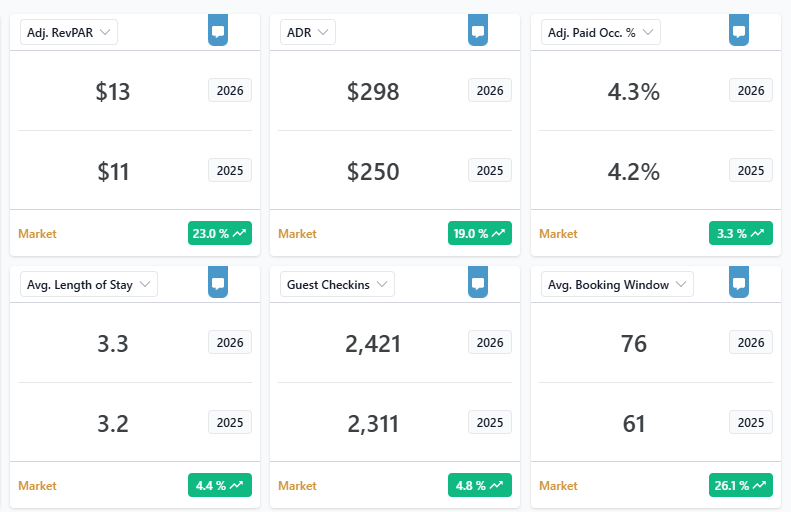Click the 2026 tag in Adj. Paid Occ. % card
Image resolution: width=791 pixels, height=512 pixels.
(751, 90)
